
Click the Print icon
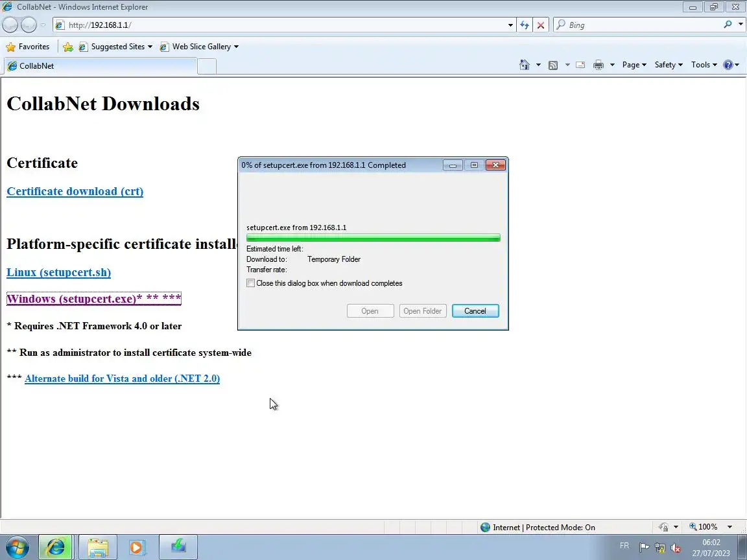(x=599, y=65)
